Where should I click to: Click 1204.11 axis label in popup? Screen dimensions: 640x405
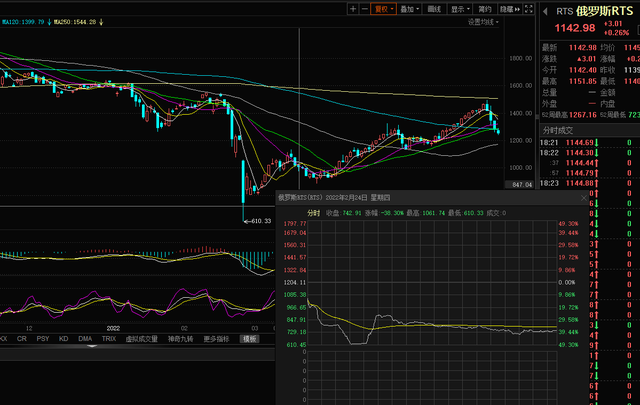tap(295, 283)
